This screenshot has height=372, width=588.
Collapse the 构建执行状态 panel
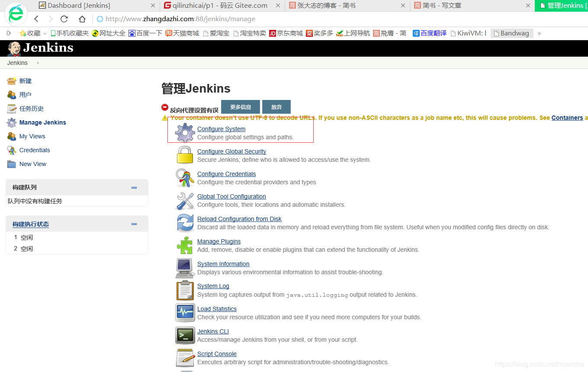pos(134,224)
